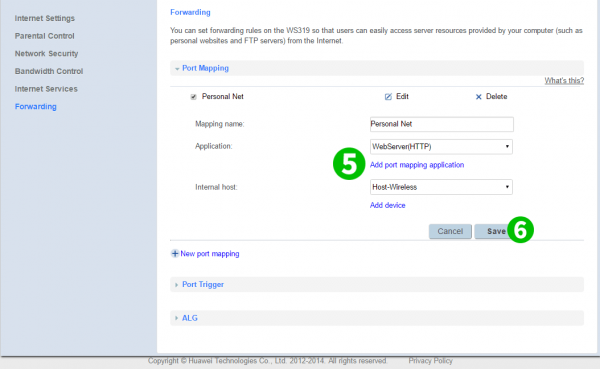Click the Delete X icon
Image resolution: width=600 pixels, height=369 pixels.
coord(478,97)
